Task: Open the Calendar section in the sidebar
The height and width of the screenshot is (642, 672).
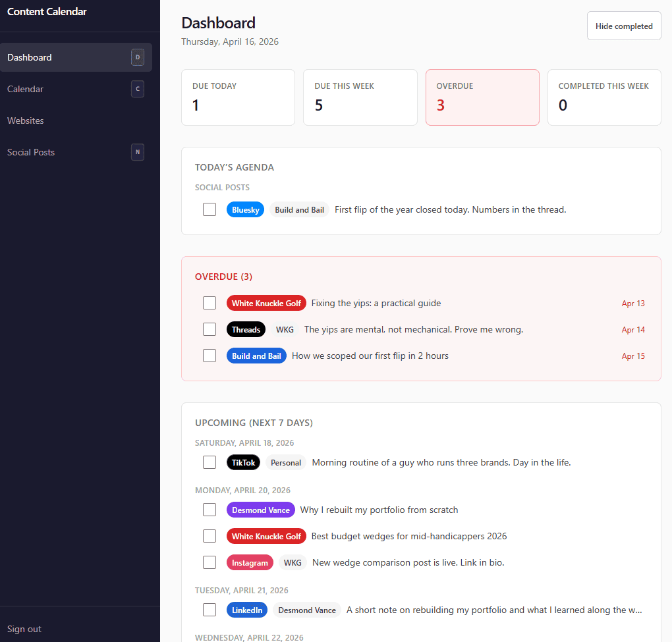Action: [x=25, y=89]
